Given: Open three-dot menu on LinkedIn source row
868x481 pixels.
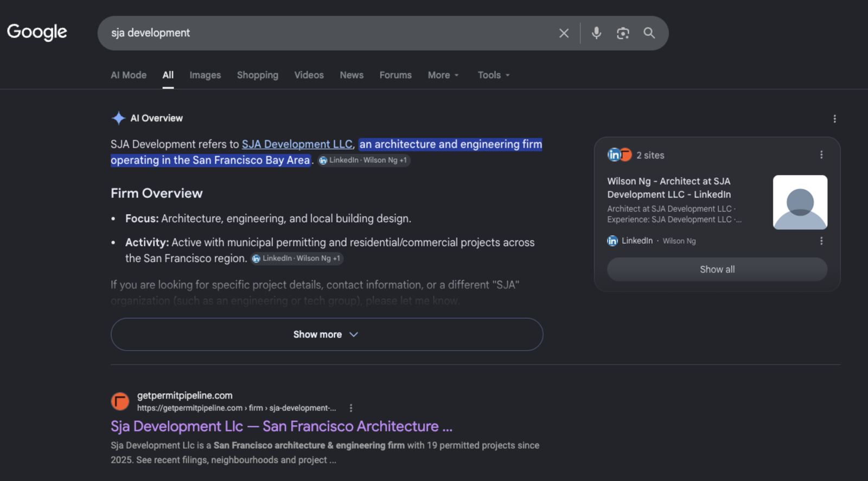Looking at the screenshot, I should 821,241.
